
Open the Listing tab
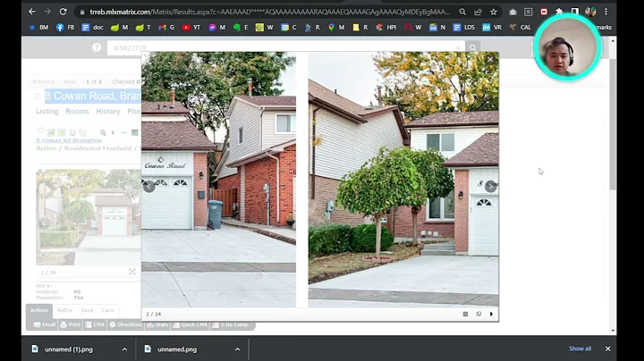47,111
